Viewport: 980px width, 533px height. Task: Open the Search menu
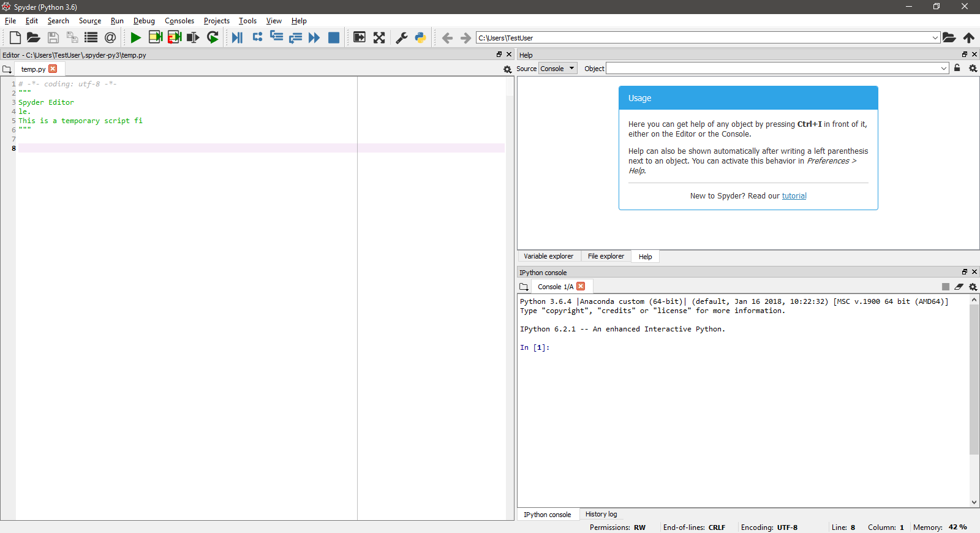click(x=58, y=21)
